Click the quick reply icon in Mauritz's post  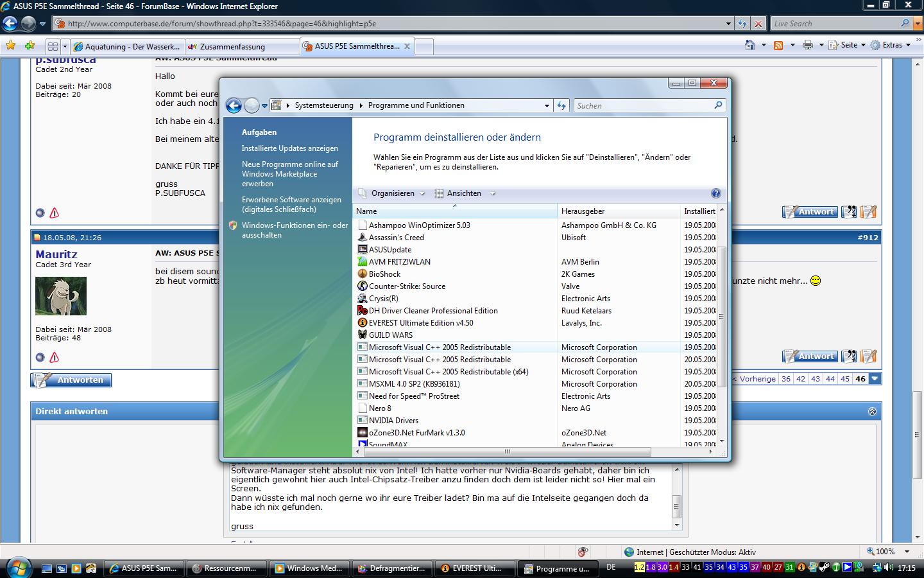pyautogui.click(x=869, y=356)
